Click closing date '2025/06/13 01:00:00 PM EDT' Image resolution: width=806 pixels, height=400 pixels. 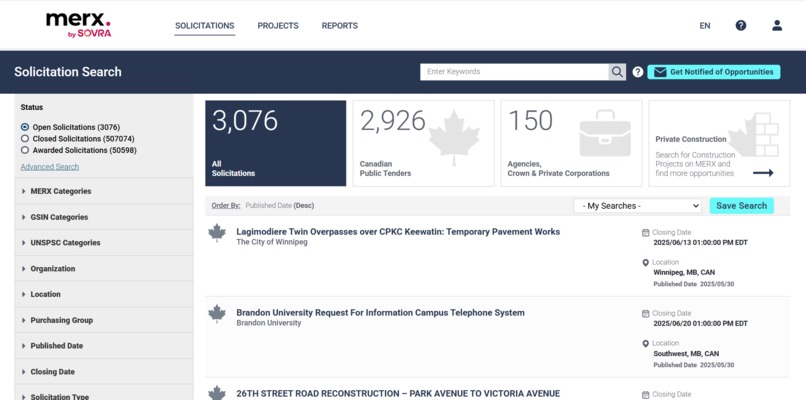tap(700, 243)
